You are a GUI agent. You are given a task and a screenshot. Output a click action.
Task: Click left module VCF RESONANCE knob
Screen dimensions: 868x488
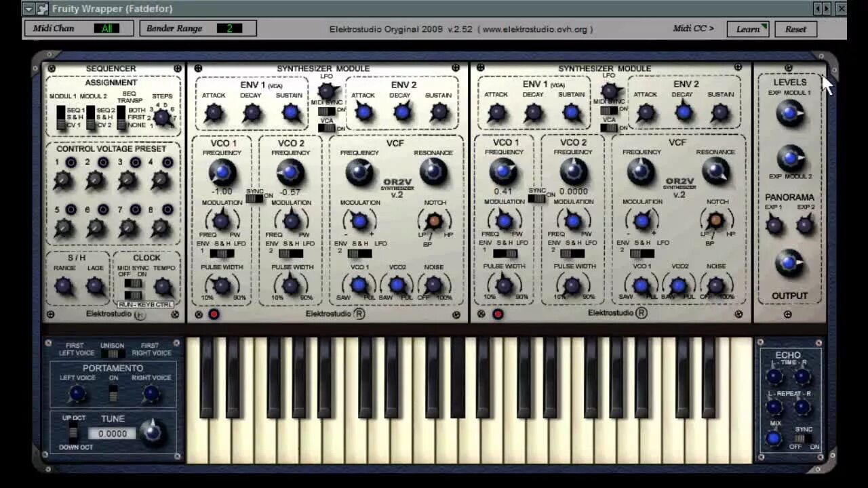tap(433, 173)
